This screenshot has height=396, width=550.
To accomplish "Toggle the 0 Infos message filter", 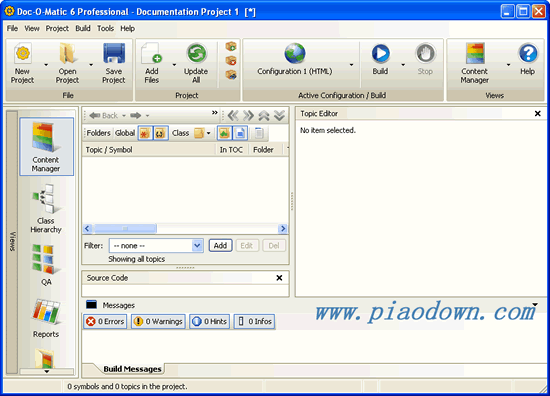I will click(x=255, y=321).
